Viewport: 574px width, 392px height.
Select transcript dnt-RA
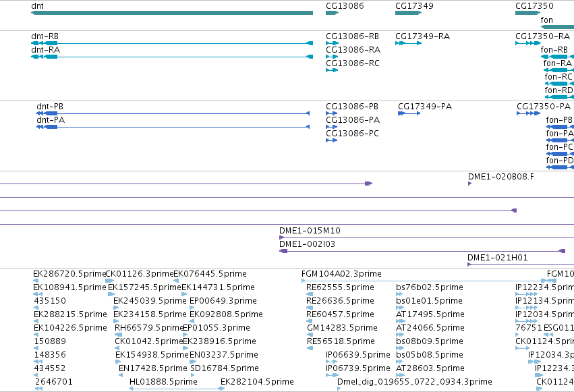(x=172, y=57)
